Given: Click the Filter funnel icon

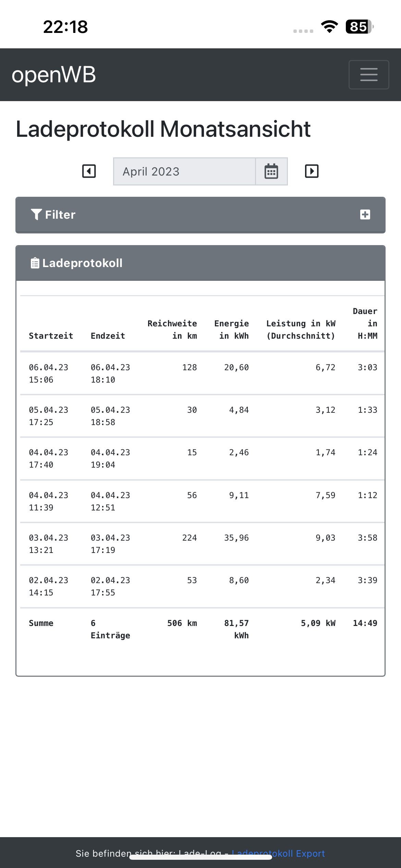Looking at the screenshot, I should tap(36, 215).
